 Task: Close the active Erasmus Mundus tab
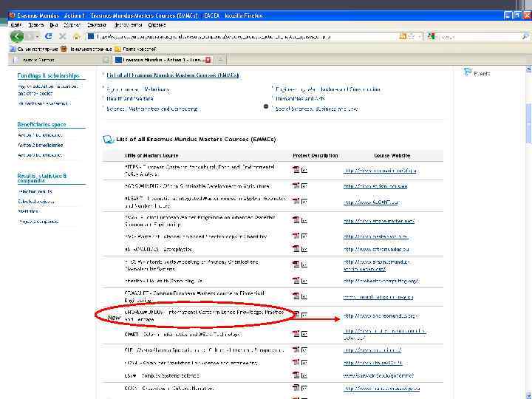click(208, 60)
